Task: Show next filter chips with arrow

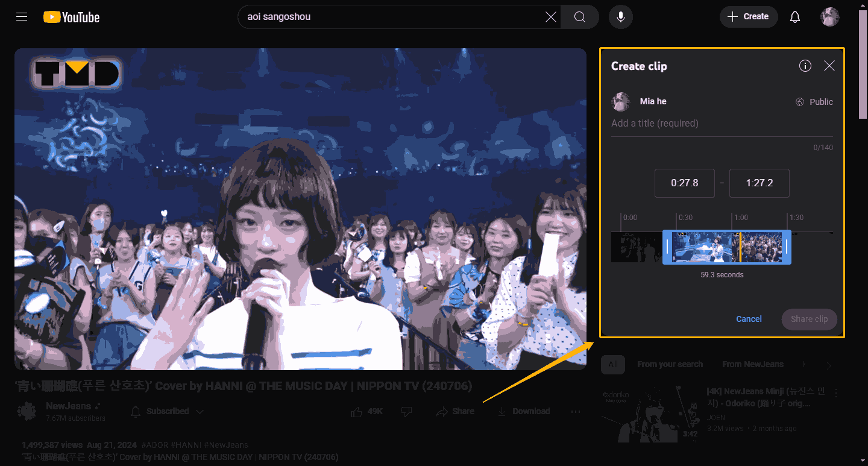Action: (x=829, y=365)
